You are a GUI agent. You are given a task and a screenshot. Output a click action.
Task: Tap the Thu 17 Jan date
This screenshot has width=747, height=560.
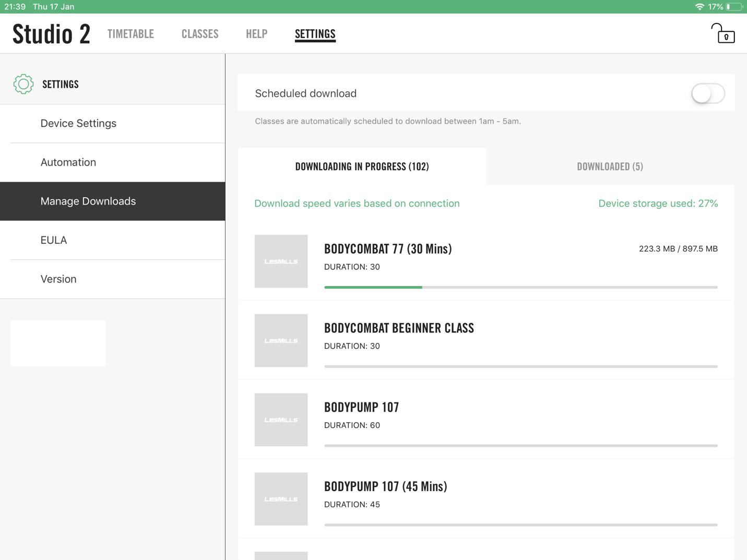tap(53, 7)
